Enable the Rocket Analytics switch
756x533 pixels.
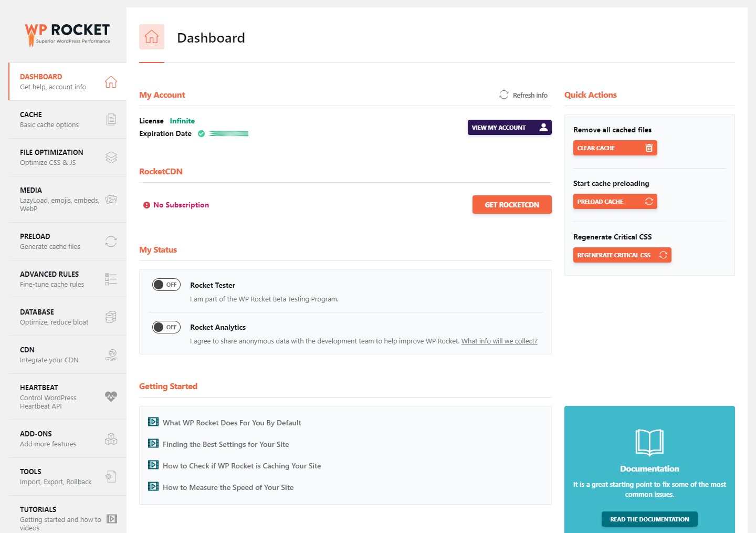click(x=166, y=327)
